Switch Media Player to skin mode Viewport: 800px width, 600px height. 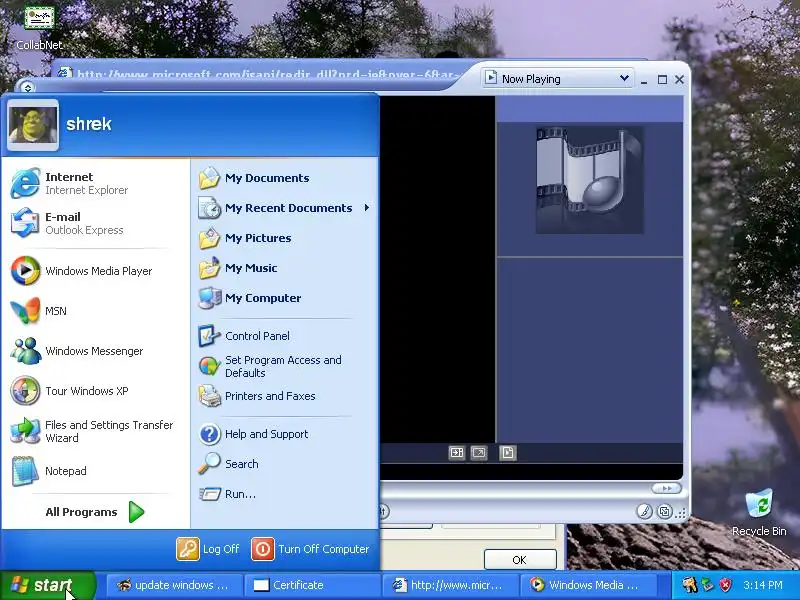pos(664,511)
